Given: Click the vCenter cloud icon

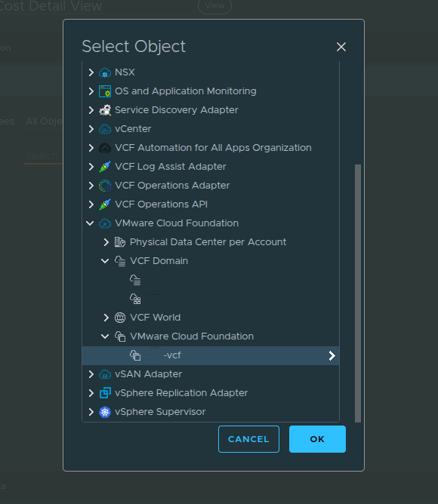Looking at the screenshot, I should pos(105,129).
